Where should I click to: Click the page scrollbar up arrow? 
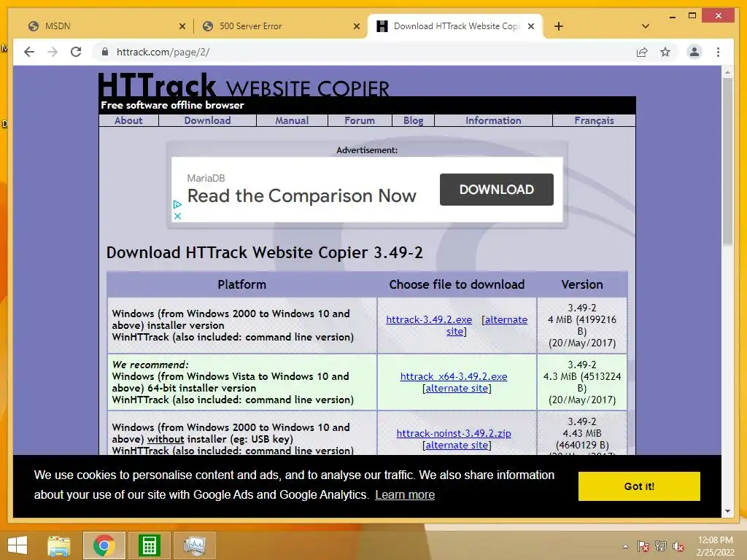[x=727, y=72]
